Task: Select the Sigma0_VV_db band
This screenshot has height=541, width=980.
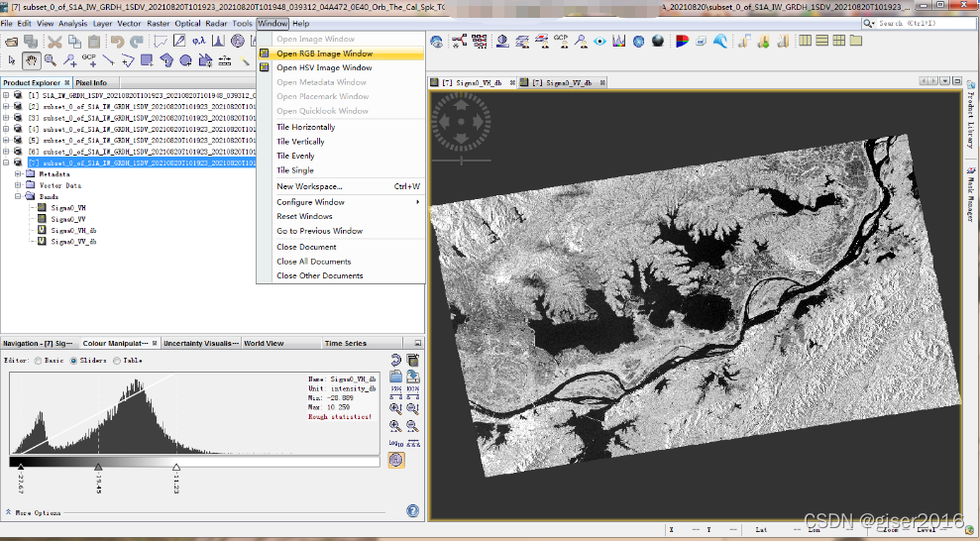Action: (x=73, y=241)
